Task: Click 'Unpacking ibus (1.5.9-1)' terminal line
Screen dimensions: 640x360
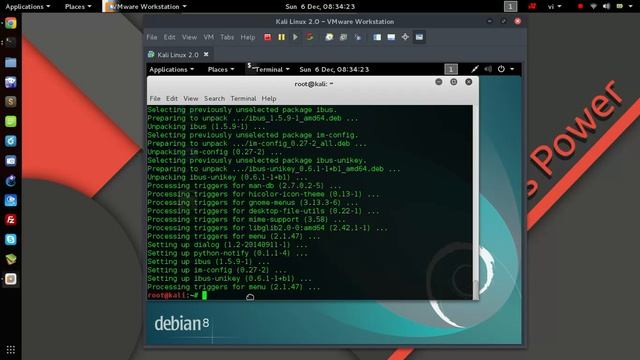Action: 206,127
